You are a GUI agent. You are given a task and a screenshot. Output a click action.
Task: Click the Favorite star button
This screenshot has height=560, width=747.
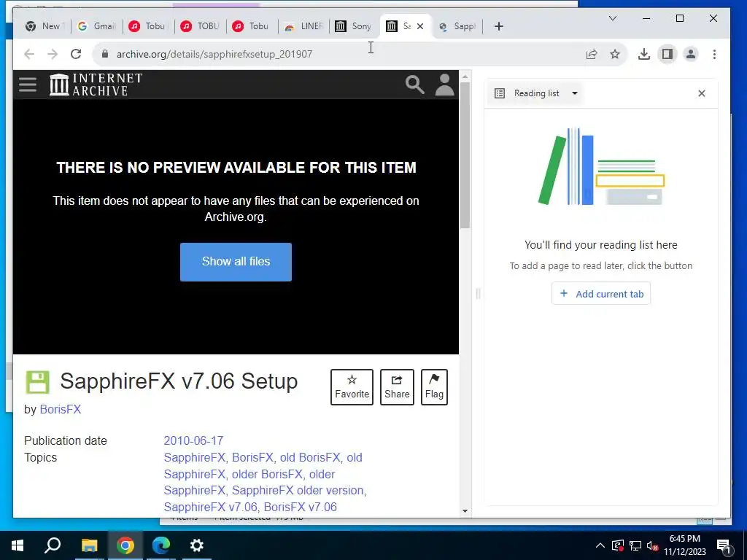352,386
